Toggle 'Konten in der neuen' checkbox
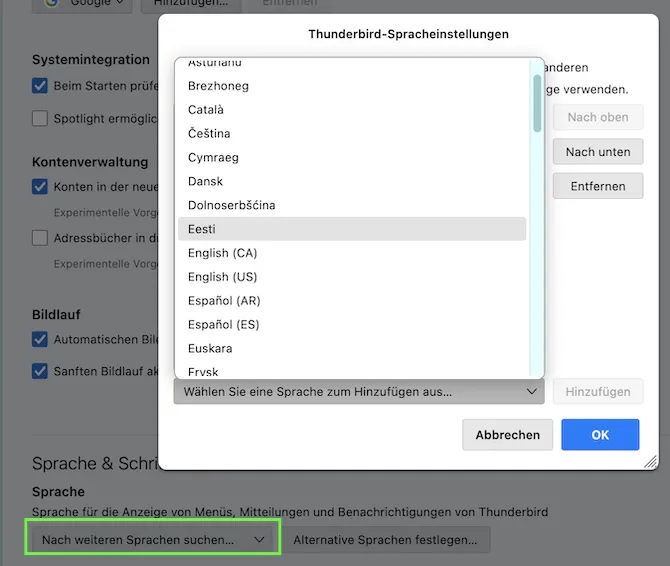The image size is (670, 566). (40, 187)
